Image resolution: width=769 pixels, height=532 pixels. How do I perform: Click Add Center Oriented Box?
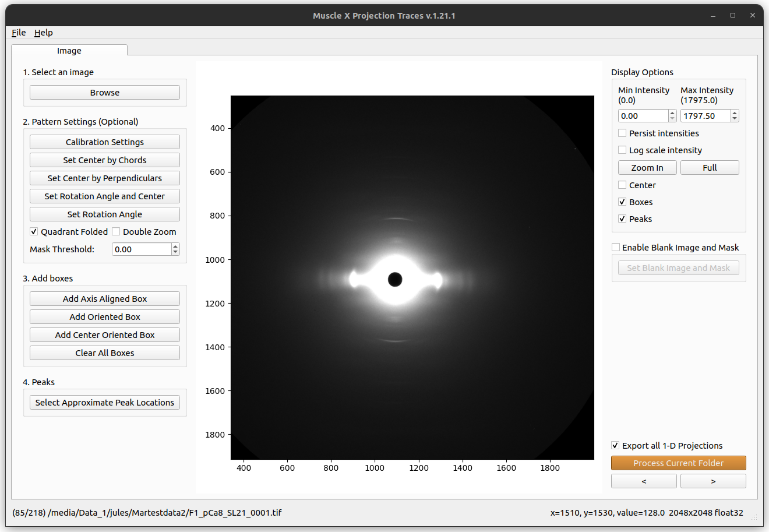point(105,335)
